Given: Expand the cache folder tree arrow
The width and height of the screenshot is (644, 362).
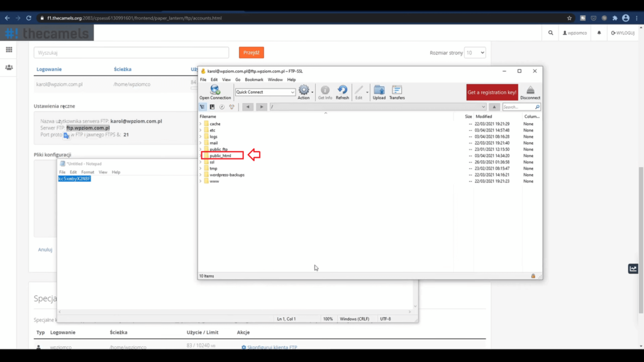Looking at the screenshot, I should tap(201, 124).
